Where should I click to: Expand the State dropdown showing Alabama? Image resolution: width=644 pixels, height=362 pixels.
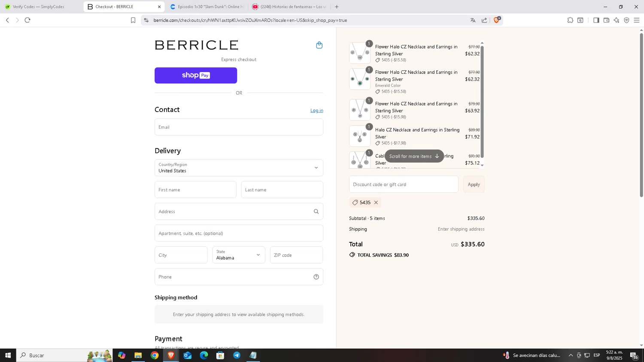click(239, 255)
